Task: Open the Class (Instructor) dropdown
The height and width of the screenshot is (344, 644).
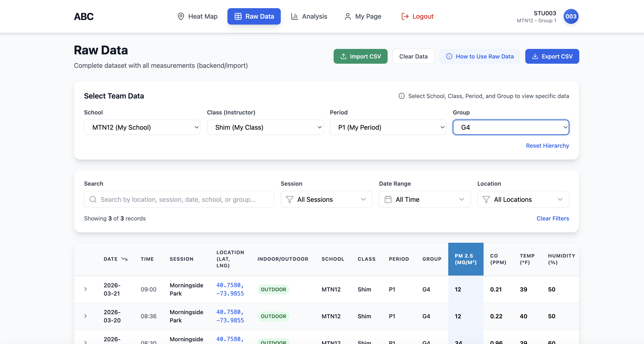Action: tap(265, 127)
